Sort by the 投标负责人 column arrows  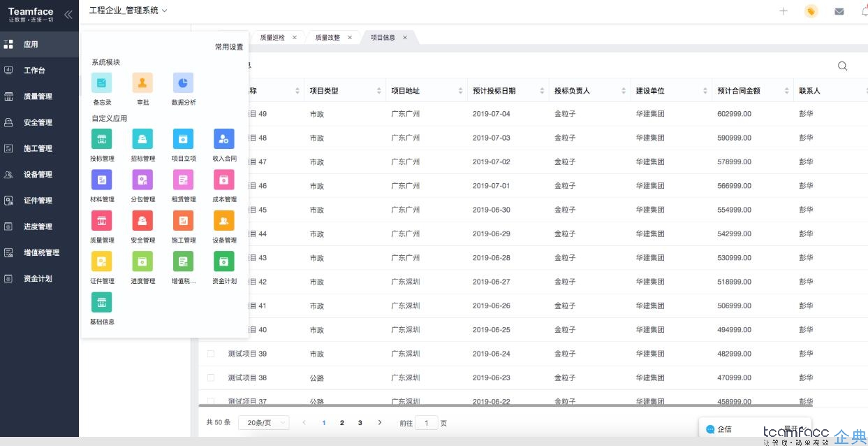pos(624,91)
